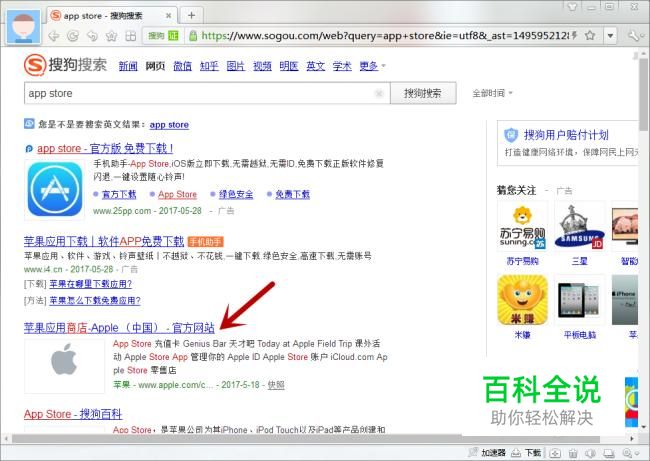Click the red App Store sublink
This screenshot has height=461, width=650.
tap(177, 194)
